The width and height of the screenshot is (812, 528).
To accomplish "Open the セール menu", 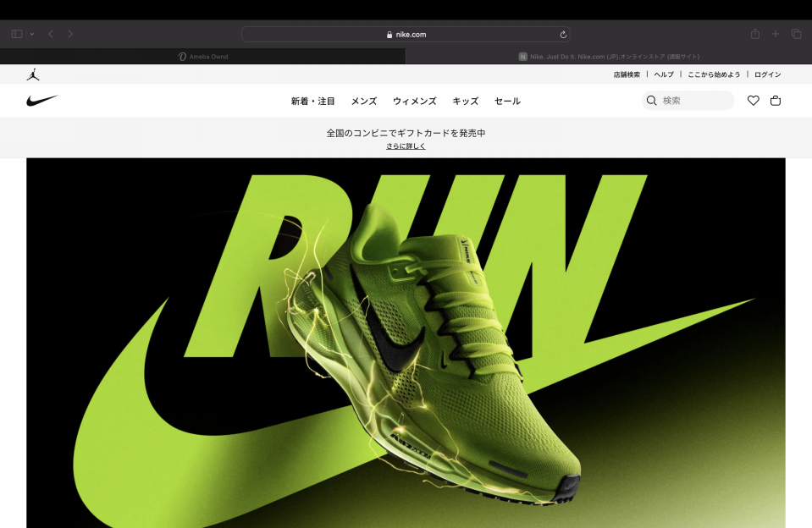I will 507,101.
